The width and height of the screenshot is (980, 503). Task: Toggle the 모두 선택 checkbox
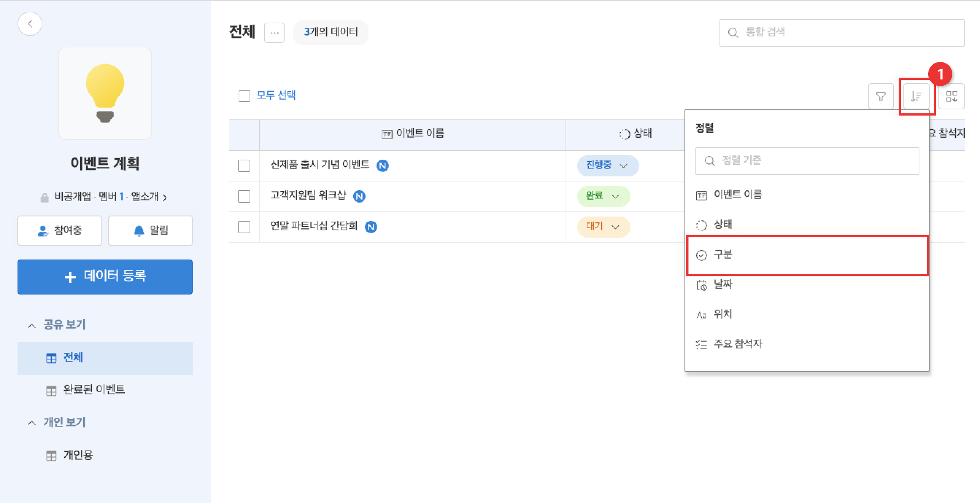pyautogui.click(x=244, y=96)
